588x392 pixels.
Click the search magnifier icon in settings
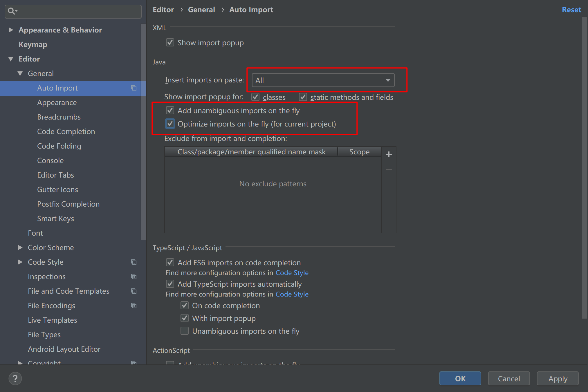pyautogui.click(x=12, y=11)
